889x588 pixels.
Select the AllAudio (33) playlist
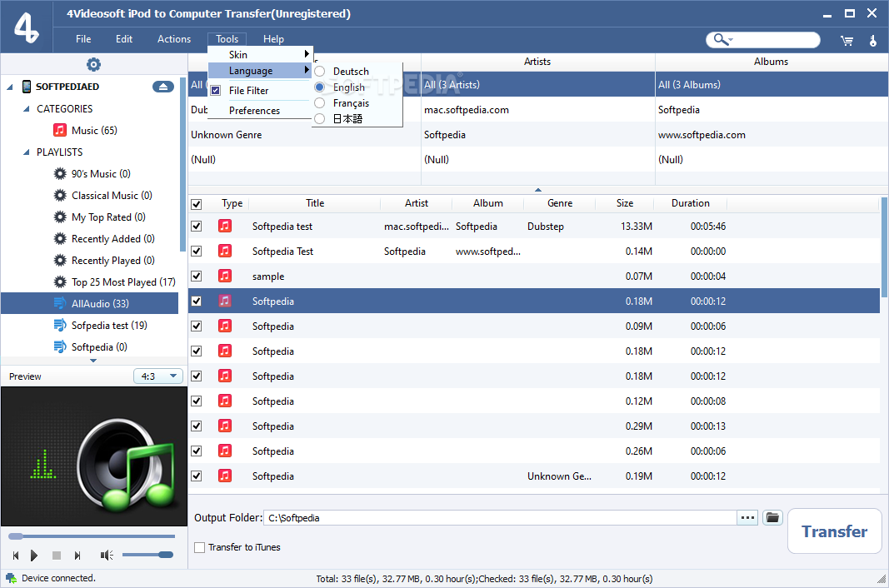point(90,303)
